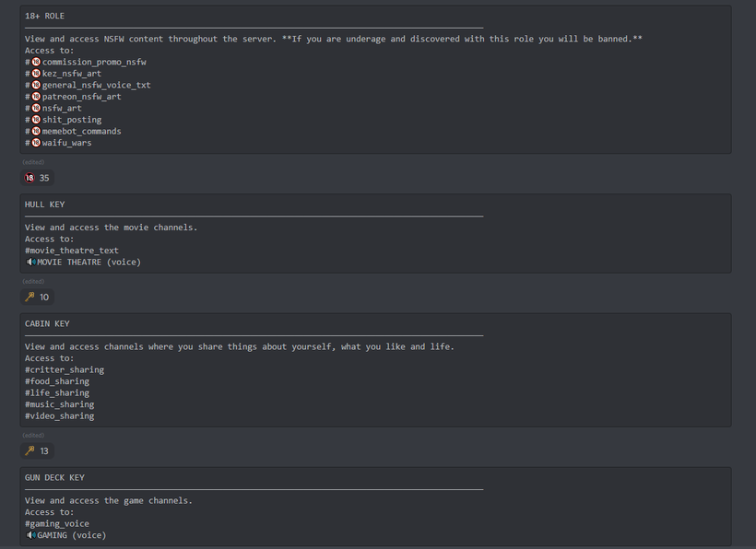Image resolution: width=756 pixels, height=549 pixels.
Task: Click the 18+ ROLE heading
Action: click(45, 16)
